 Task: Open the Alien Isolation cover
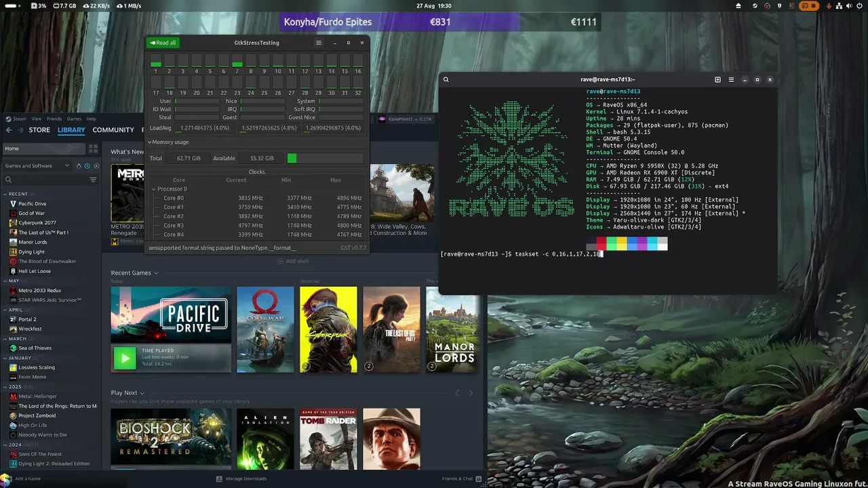[265, 439]
